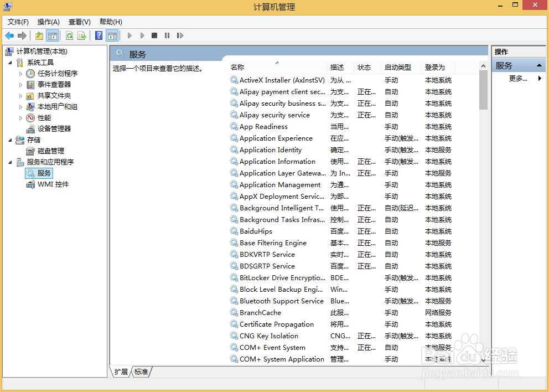The width and height of the screenshot is (549, 392).
Task: Sort by the 描述 column header
Action: [x=340, y=67]
